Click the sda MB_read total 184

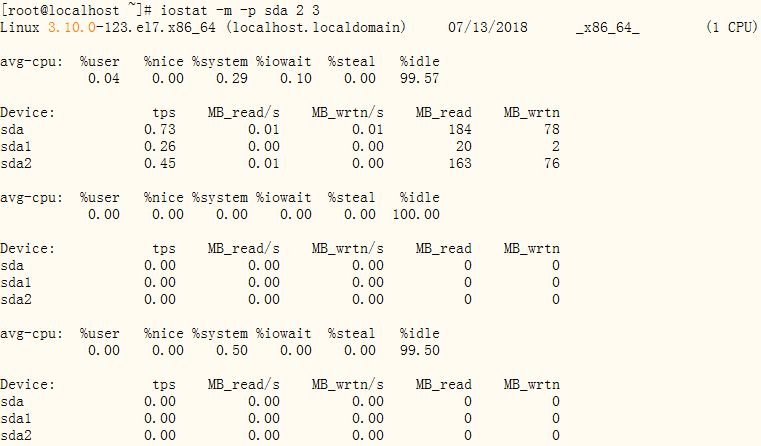click(460, 130)
